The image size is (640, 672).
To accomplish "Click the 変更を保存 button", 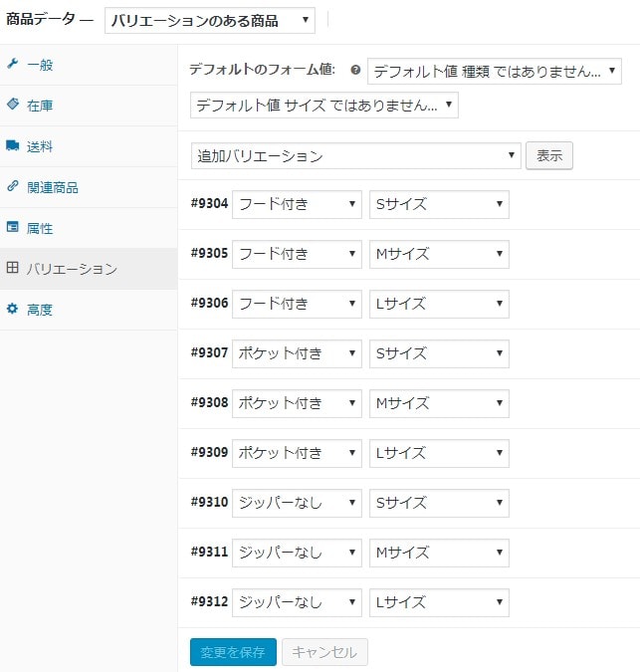I will click(233, 652).
